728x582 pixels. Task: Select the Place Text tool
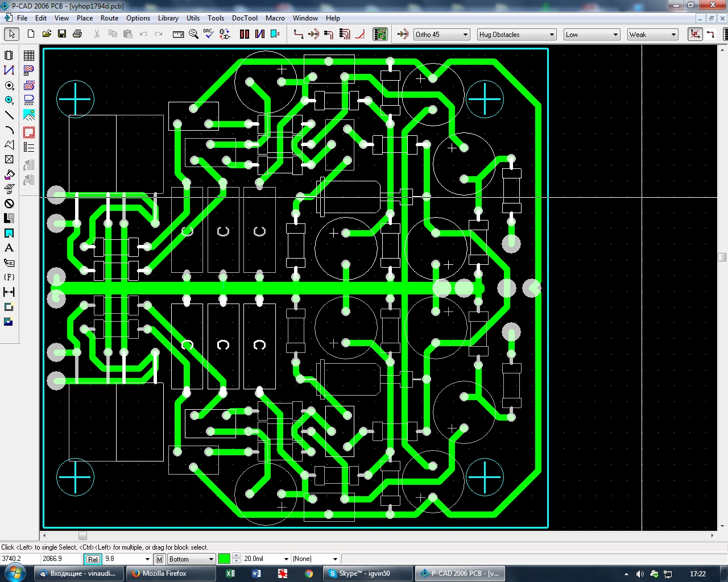coord(9,248)
